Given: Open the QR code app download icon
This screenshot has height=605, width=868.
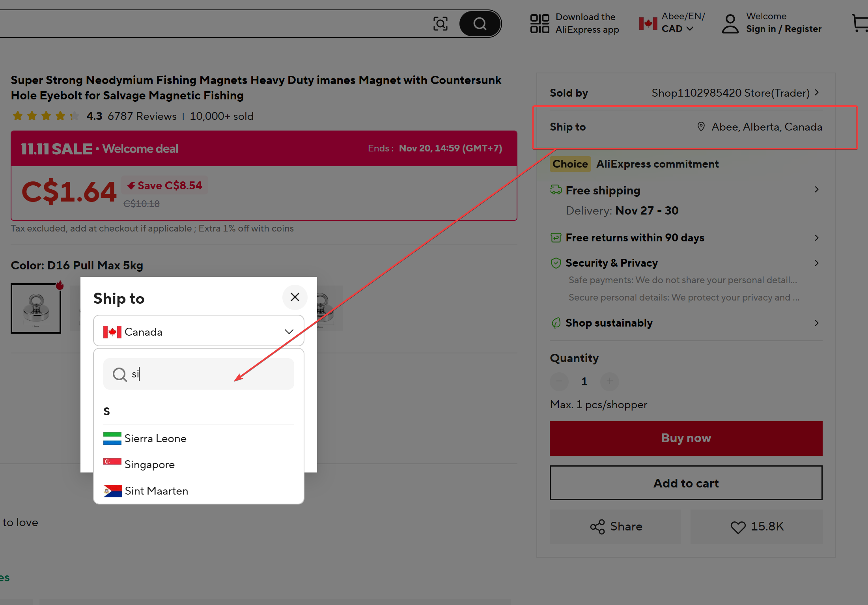Looking at the screenshot, I should coord(539,24).
